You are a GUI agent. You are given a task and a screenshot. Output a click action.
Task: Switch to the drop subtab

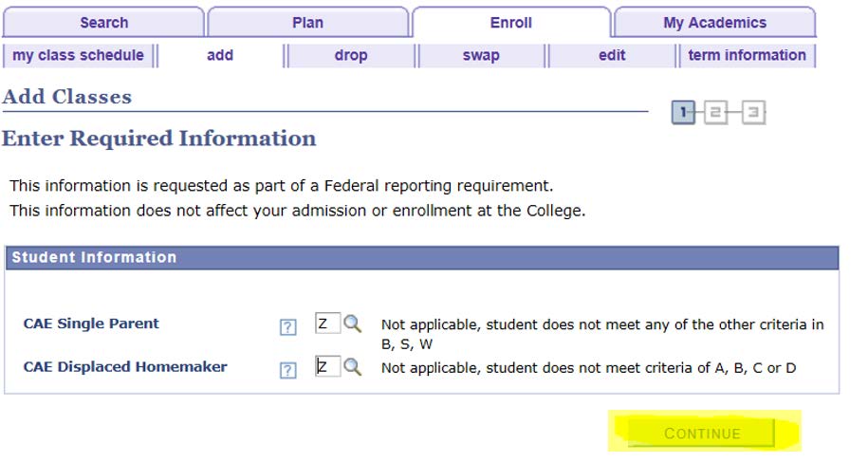click(351, 55)
